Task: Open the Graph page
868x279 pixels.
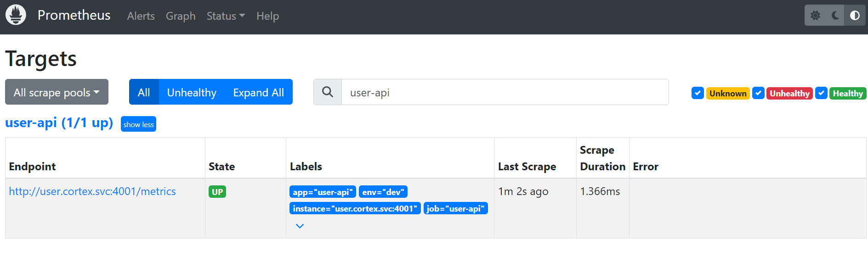Action: click(181, 16)
